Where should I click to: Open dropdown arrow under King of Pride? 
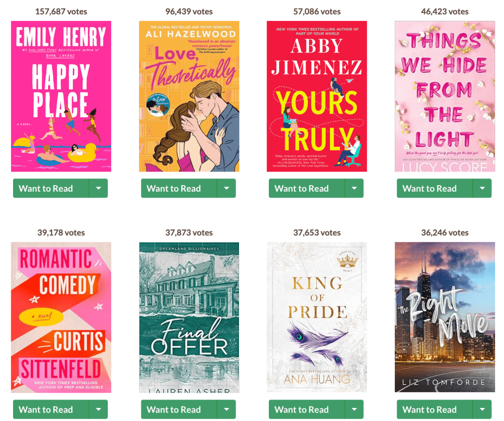[354, 409]
